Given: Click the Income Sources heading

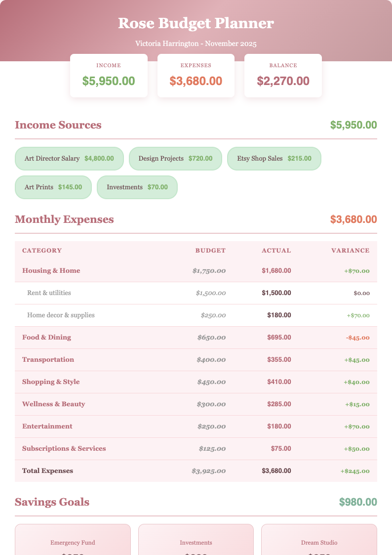Looking at the screenshot, I should click(58, 125).
